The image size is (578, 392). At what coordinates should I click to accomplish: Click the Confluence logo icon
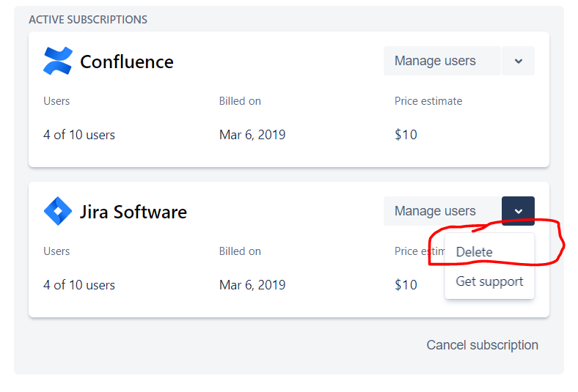(58, 61)
